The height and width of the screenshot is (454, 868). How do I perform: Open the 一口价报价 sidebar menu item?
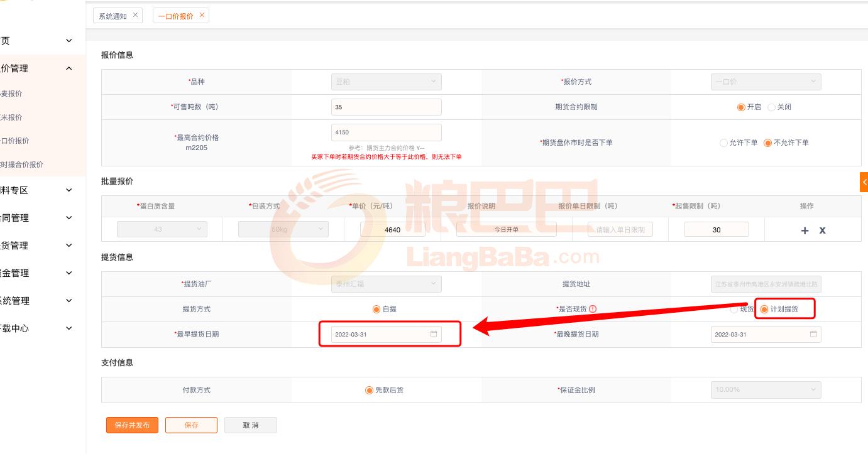pyautogui.click(x=15, y=141)
